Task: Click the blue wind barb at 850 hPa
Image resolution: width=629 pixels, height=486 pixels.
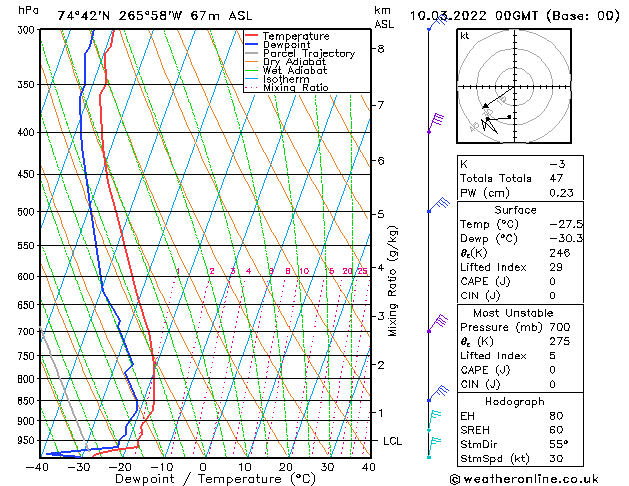Action: [438, 394]
